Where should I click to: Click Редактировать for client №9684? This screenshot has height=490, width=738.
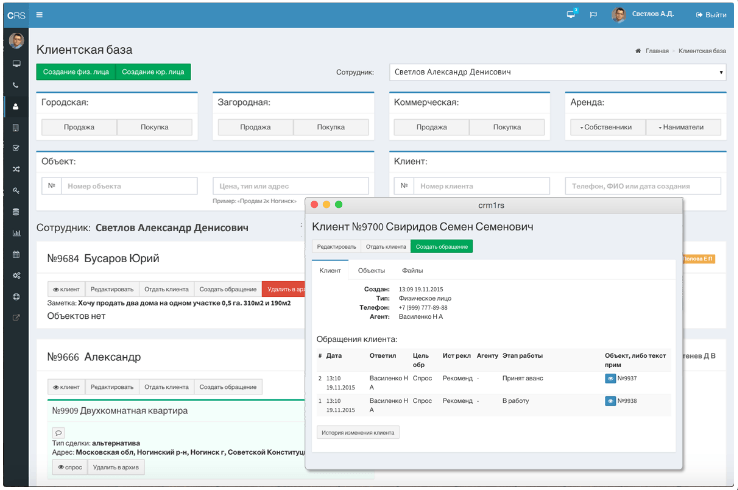tap(112, 289)
